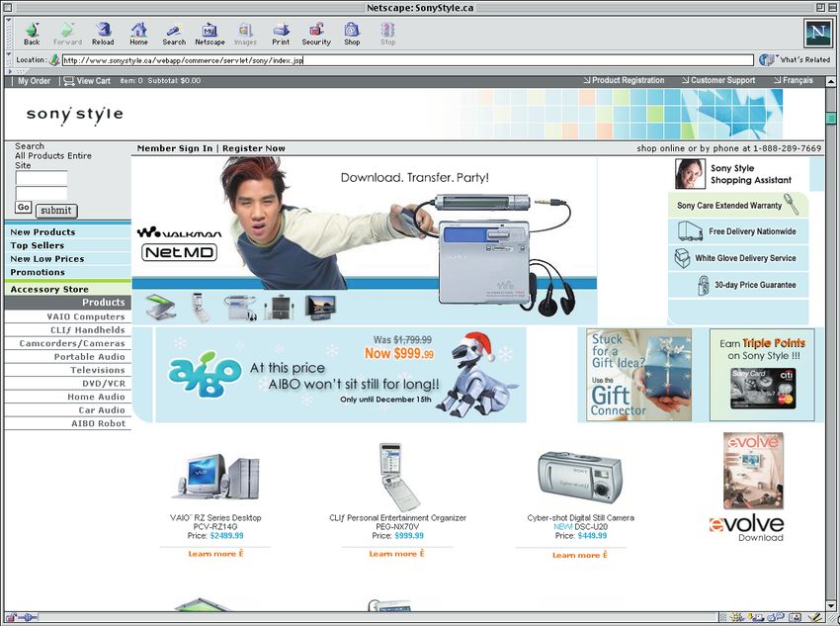Open the What's Related button
Viewport: 840px width, 626px height.
coord(796,60)
